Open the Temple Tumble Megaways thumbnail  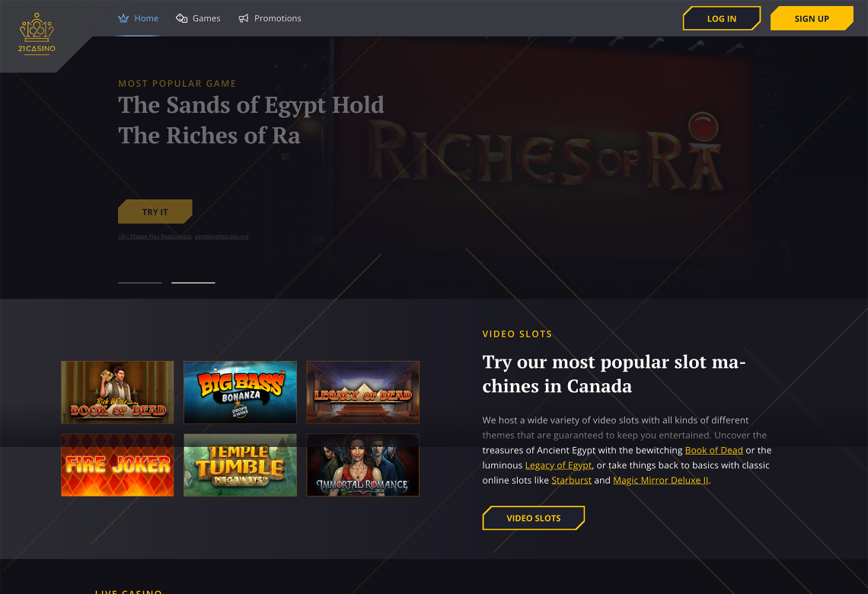[x=241, y=465]
